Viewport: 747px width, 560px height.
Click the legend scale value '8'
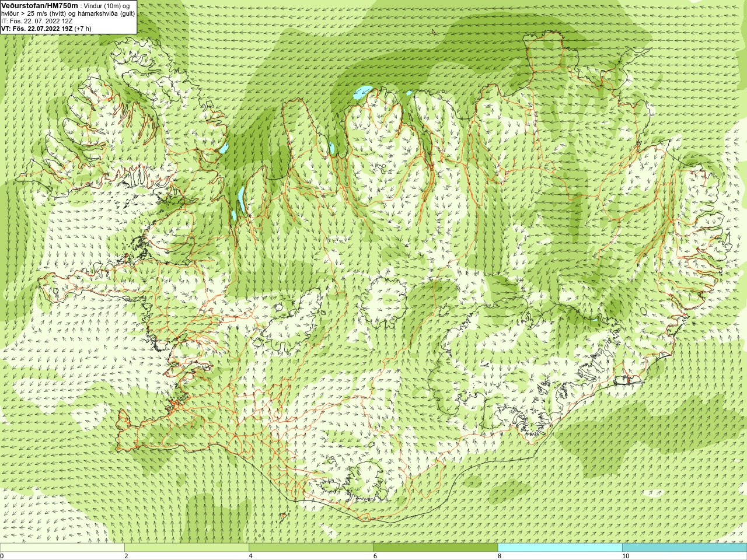(x=500, y=556)
